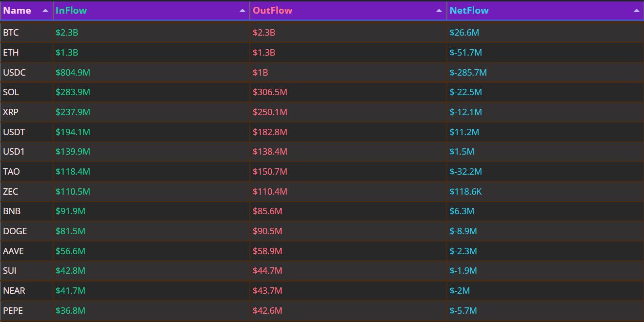This screenshot has height=322, width=644.
Task: Sort by InFlow column label
Action: pos(71,10)
